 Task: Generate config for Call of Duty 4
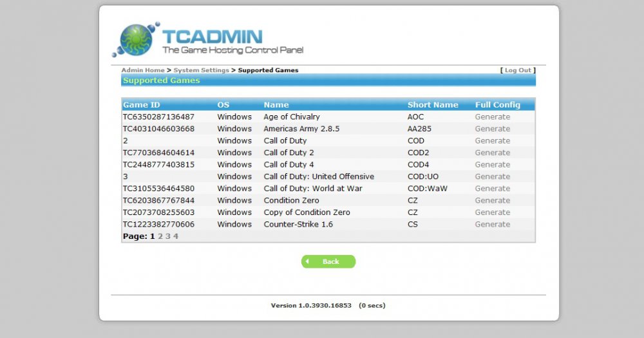(x=492, y=165)
